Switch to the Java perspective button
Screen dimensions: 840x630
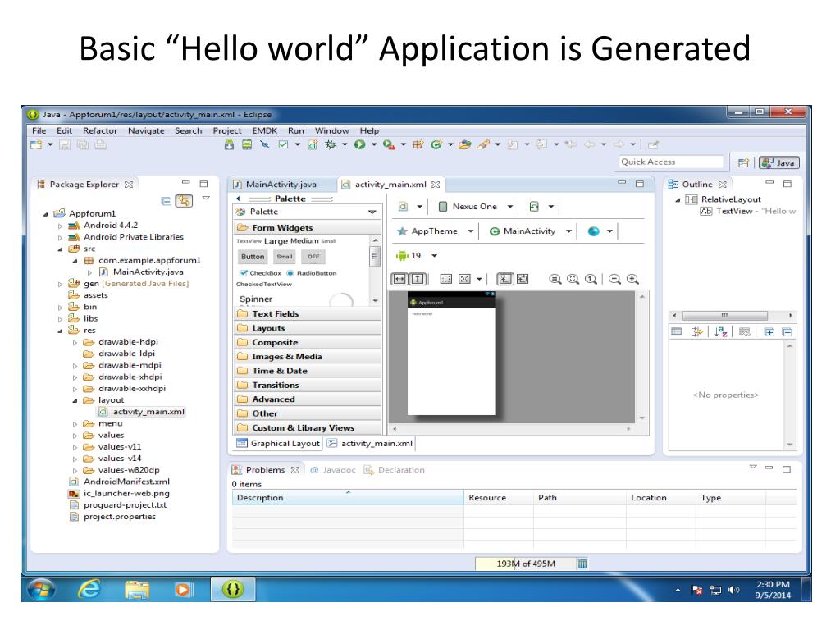coord(779,163)
